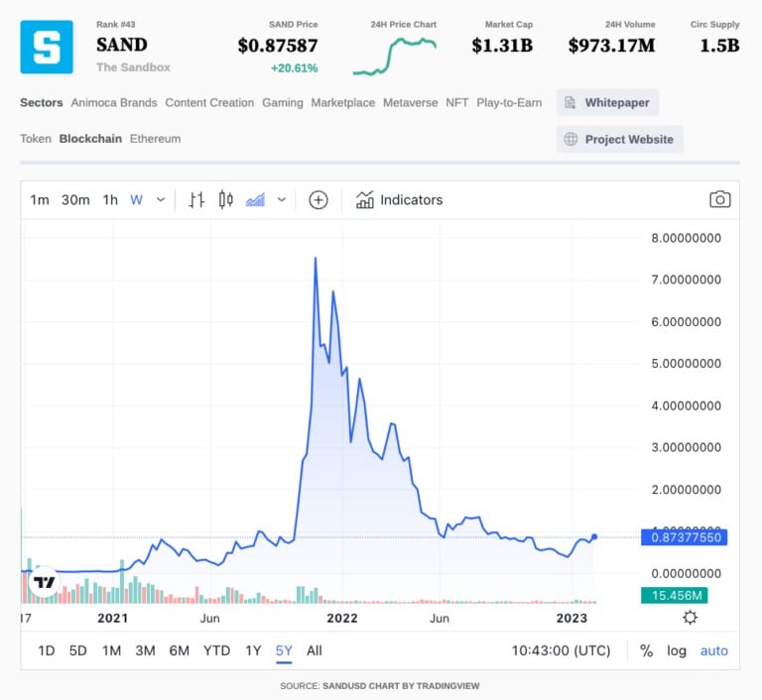
Task: Select the bars chart style icon
Action: (x=196, y=199)
